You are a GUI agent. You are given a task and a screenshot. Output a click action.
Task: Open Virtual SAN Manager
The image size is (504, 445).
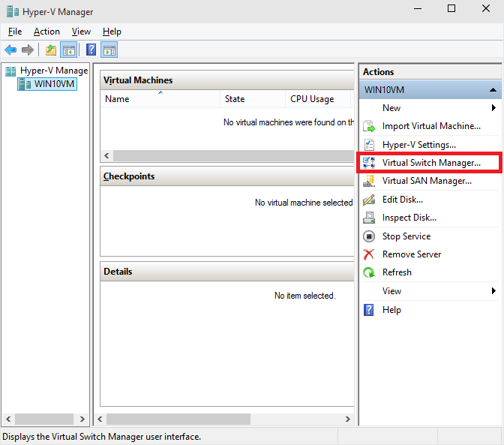click(x=427, y=181)
